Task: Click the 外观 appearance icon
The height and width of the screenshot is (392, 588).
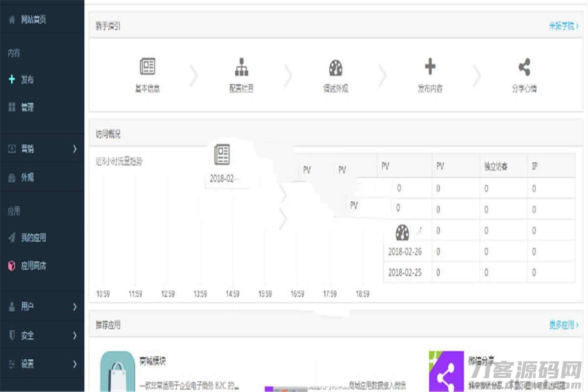Action: pos(11,177)
